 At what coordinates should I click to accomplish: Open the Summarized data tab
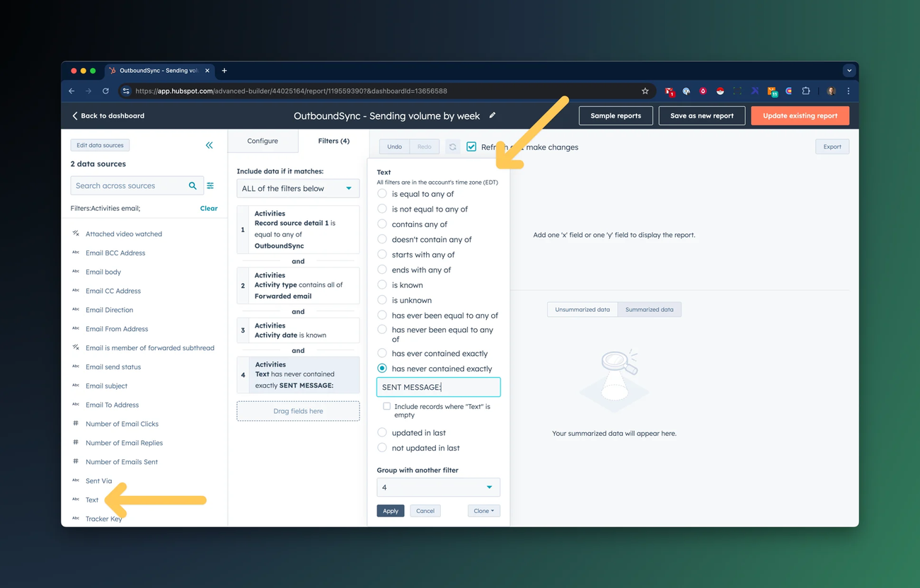(649, 309)
